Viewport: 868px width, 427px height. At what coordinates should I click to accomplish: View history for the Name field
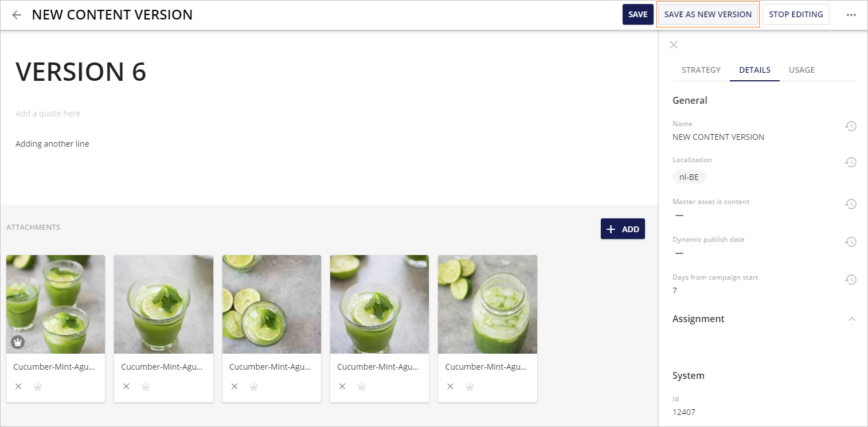(851, 126)
